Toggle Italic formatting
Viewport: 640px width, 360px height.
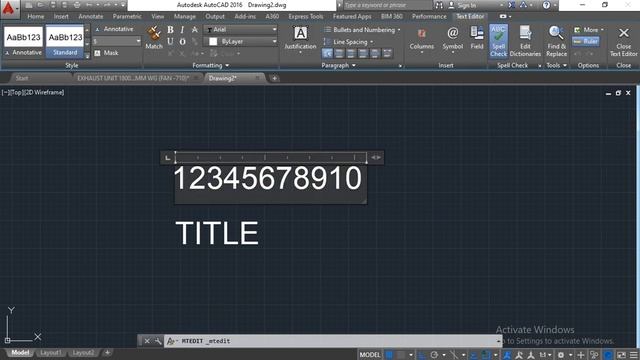(182, 29)
